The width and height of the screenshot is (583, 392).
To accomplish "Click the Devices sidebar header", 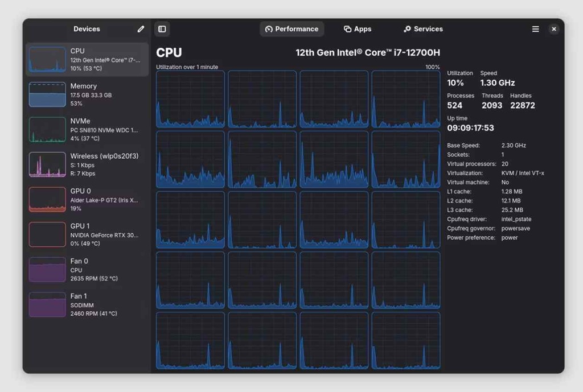I will 87,29.
